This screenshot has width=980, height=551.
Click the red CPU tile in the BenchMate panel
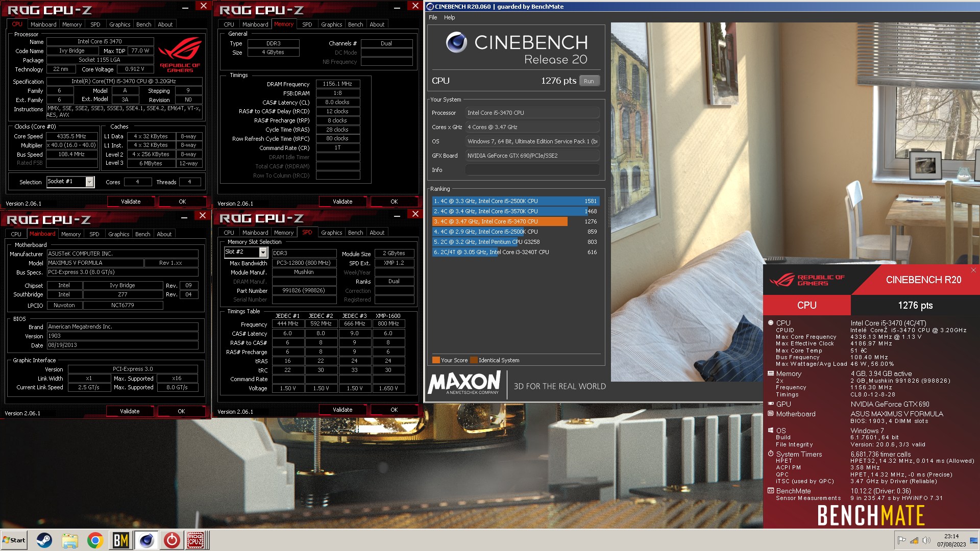pyautogui.click(x=806, y=305)
